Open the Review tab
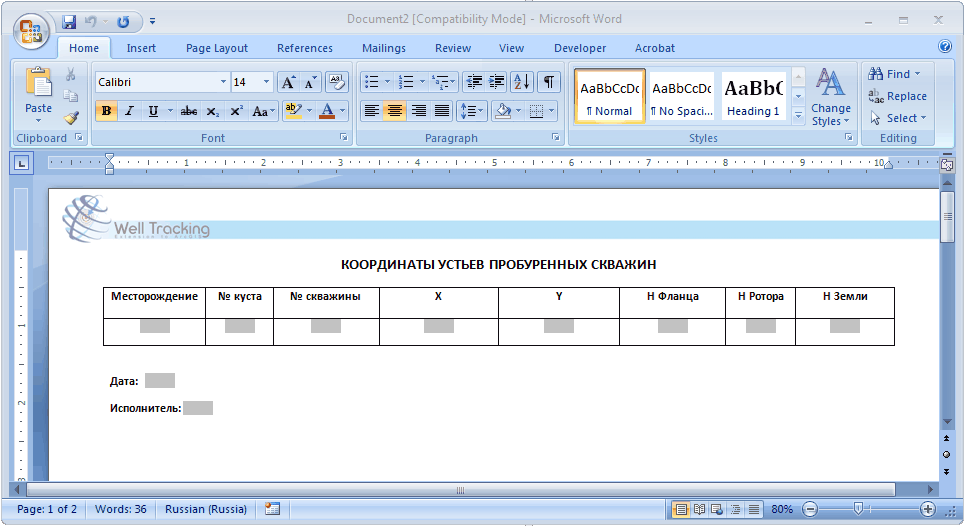965x526 pixels. click(453, 48)
